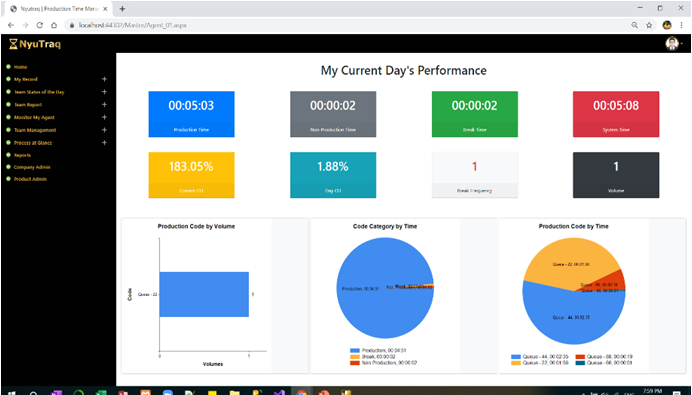Click the Queue - 66 legend swatch

(x=580, y=363)
